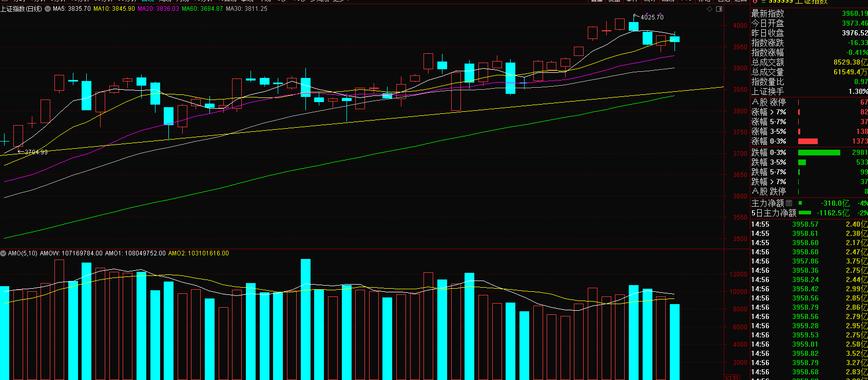This screenshot has height=380, width=868.
Task: Toggle the side panel layout icon
Action: tap(719, 9)
